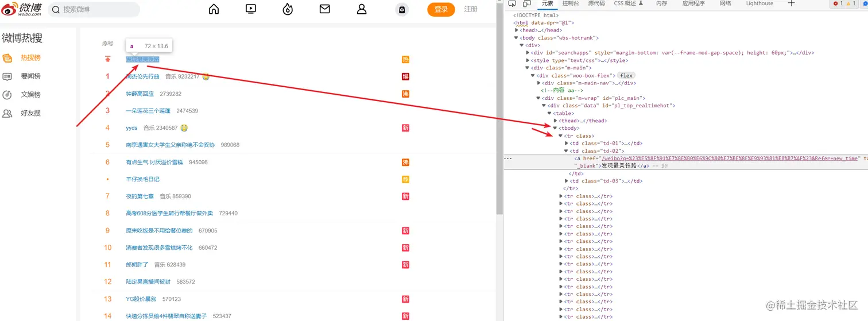Screen dimensions: 868x321
Task: Click the 爆 badge on 周杰伦先行曲 row
Action: (x=405, y=77)
